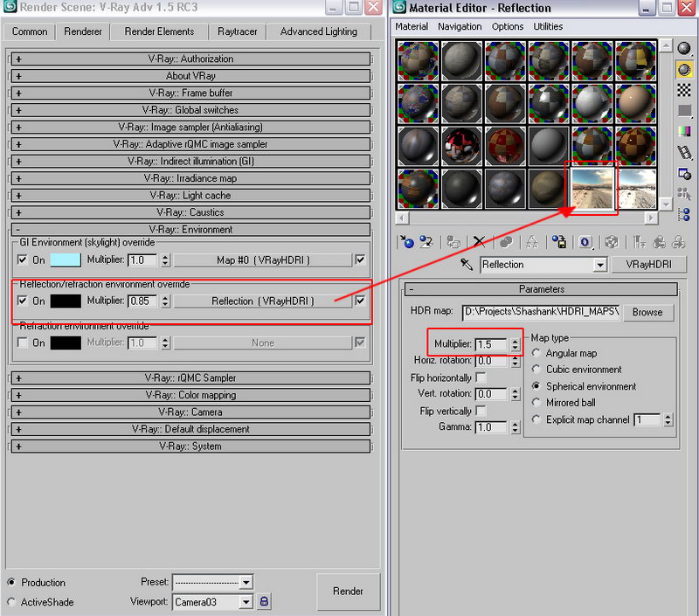Toggle the Backlight icon in side toolbar
The width and height of the screenshot is (699, 616).
[x=684, y=68]
